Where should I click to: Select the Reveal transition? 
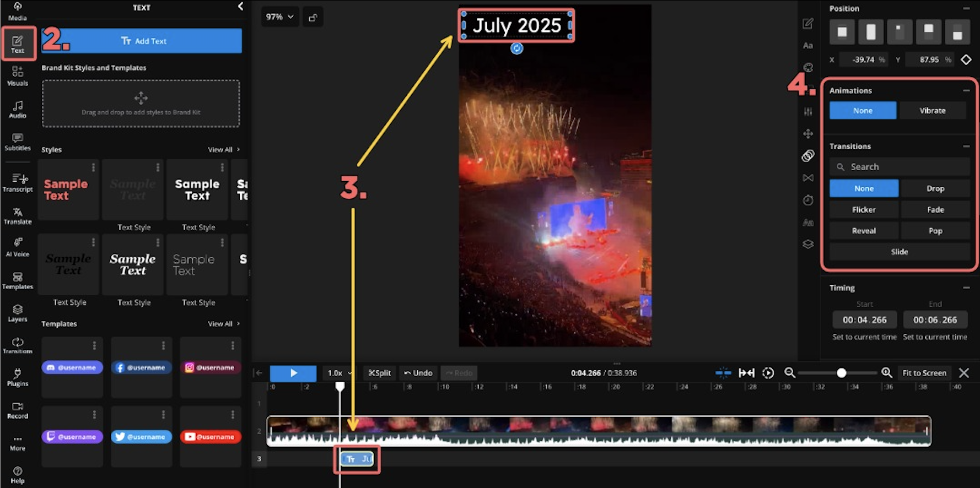pos(864,231)
